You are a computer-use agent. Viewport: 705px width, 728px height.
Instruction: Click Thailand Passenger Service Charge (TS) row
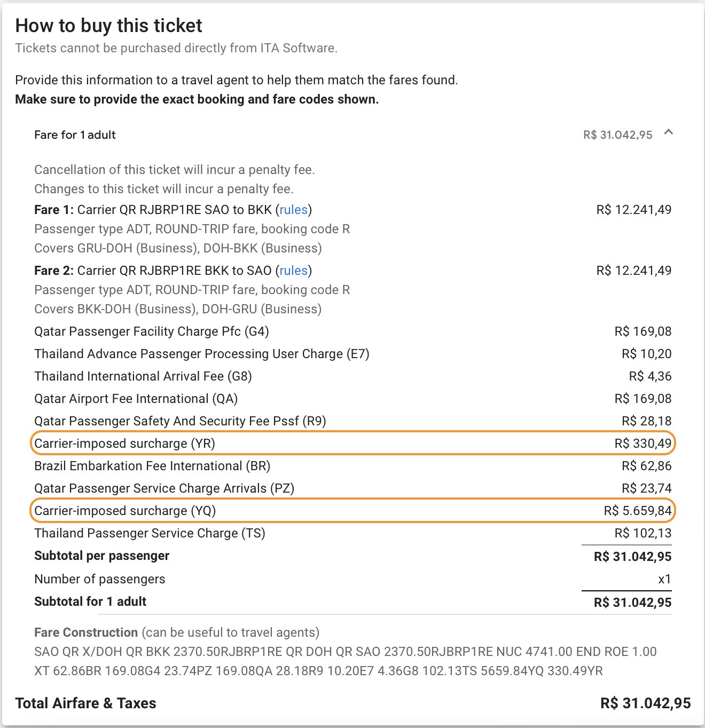click(x=353, y=533)
